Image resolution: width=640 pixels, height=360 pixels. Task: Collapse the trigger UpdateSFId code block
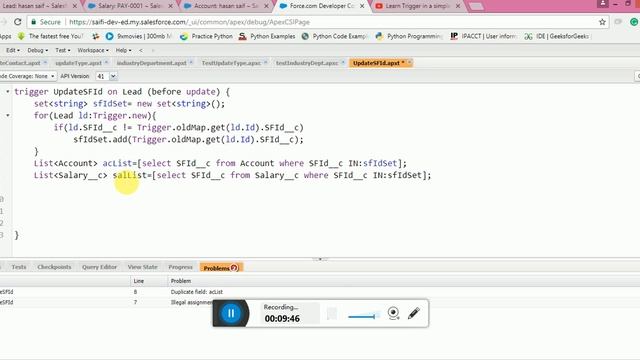[x=8, y=91]
